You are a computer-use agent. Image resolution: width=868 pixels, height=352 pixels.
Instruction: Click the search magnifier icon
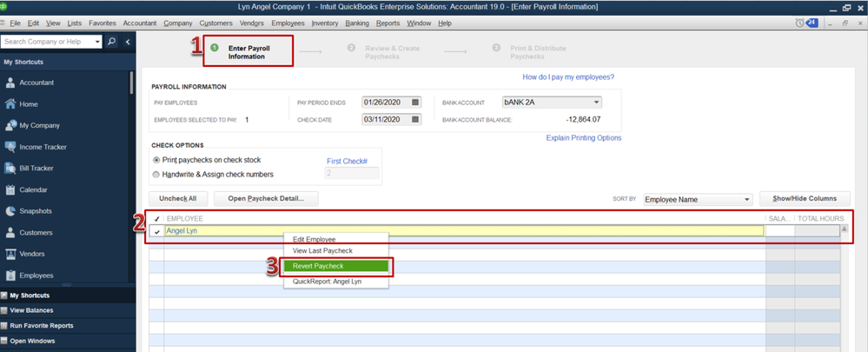pyautogui.click(x=111, y=42)
